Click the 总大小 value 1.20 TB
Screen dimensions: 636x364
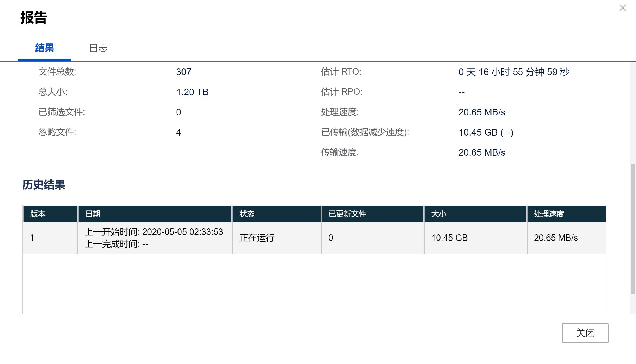[x=192, y=92]
